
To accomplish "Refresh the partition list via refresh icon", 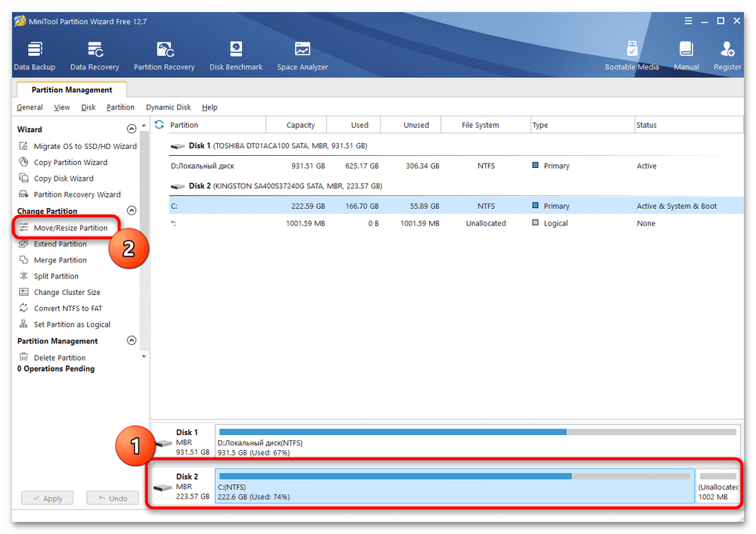I will pos(160,125).
